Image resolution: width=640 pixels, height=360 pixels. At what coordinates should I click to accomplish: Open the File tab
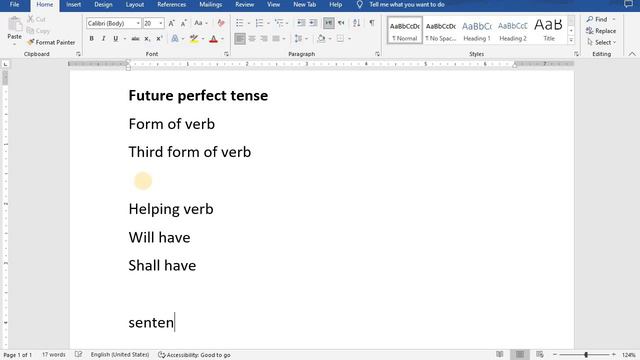[x=14, y=4]
